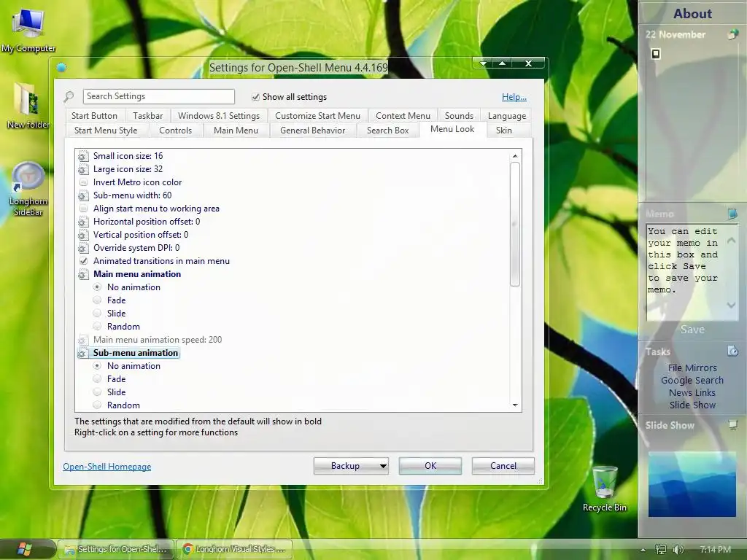Click the Search Settings input field
The width and height of the screenshot is (747, 560).
pos(158,97)
